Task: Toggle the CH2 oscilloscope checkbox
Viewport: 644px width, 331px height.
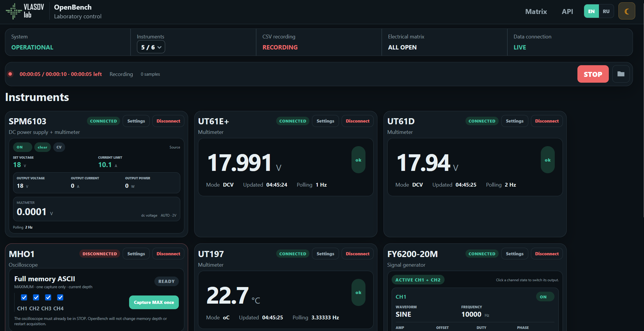Action: click(36, 297)
